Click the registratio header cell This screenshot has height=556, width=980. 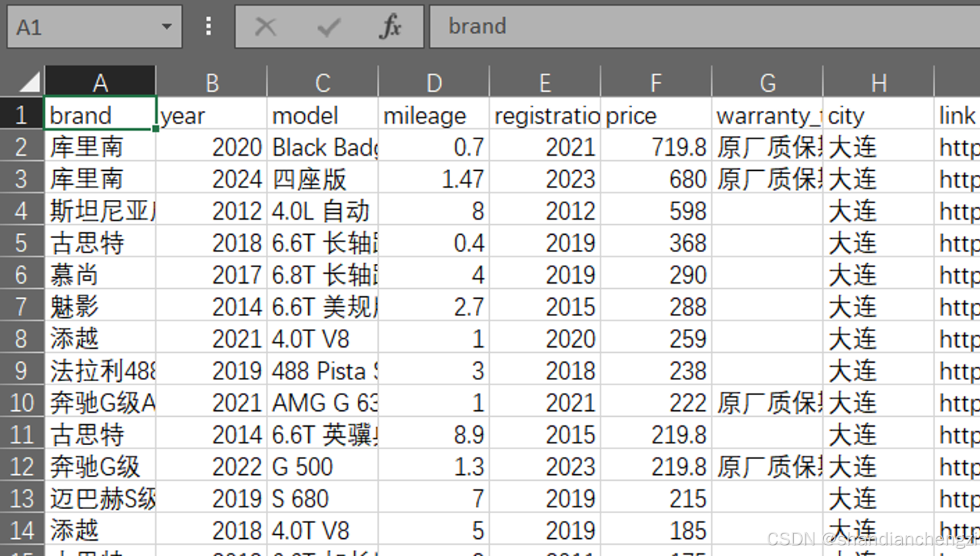pyautogui.click(x=545, y=115)
